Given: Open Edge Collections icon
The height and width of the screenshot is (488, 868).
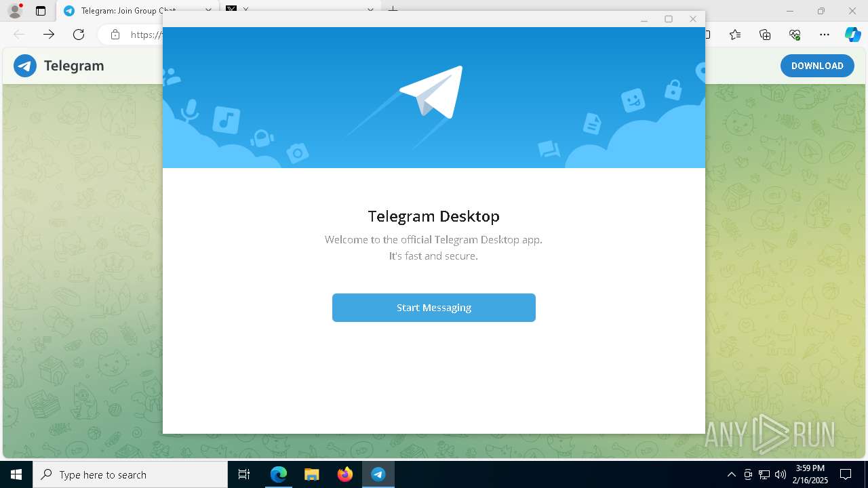Looking at the screenshot, I should 765,35.
